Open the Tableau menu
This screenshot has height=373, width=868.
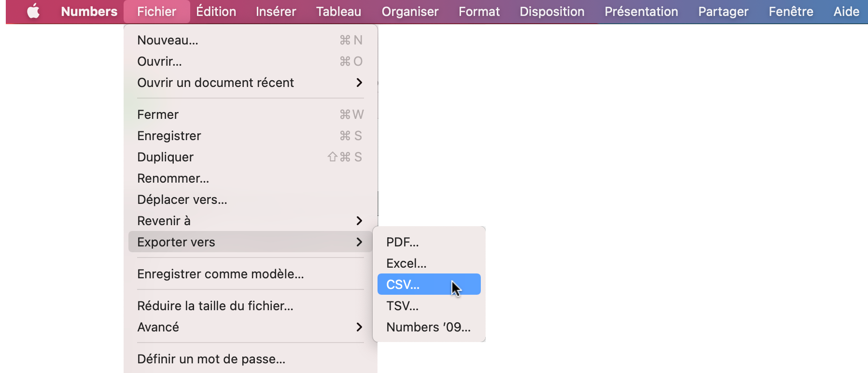click(338, 12)
